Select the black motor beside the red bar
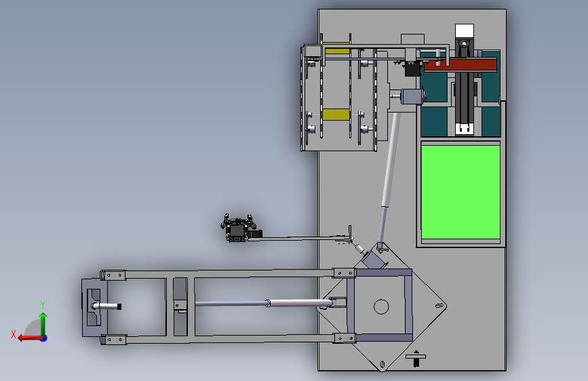 [x=413, y=69]
